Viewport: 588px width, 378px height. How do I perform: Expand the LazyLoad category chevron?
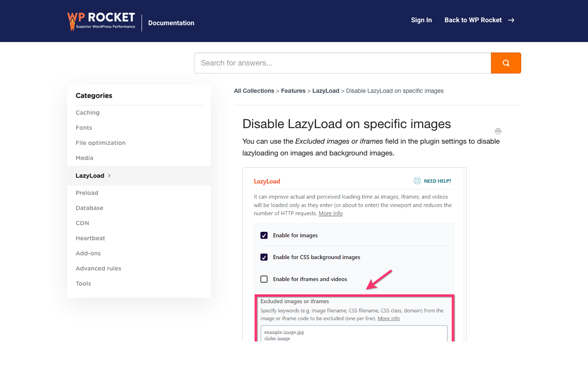[x=109, y=176]
